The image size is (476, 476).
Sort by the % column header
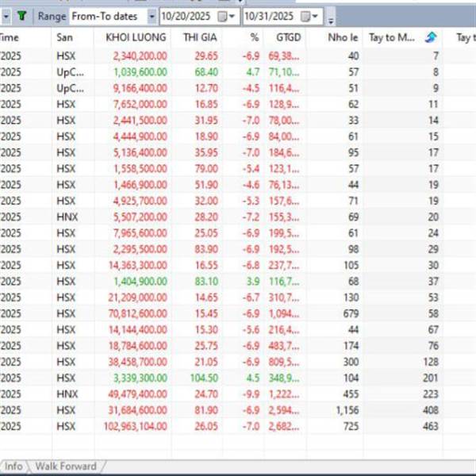pyautogui.click(x=243, y=37)
